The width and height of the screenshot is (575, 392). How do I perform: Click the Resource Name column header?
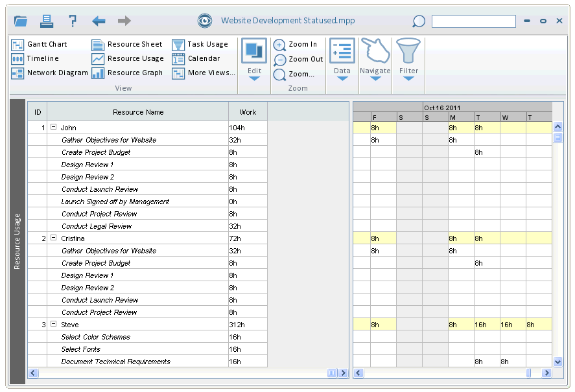pyautogui.click(x=137, y=112)
